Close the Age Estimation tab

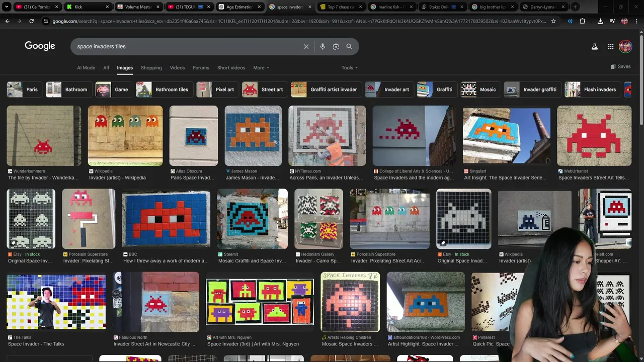coord(260,7)
